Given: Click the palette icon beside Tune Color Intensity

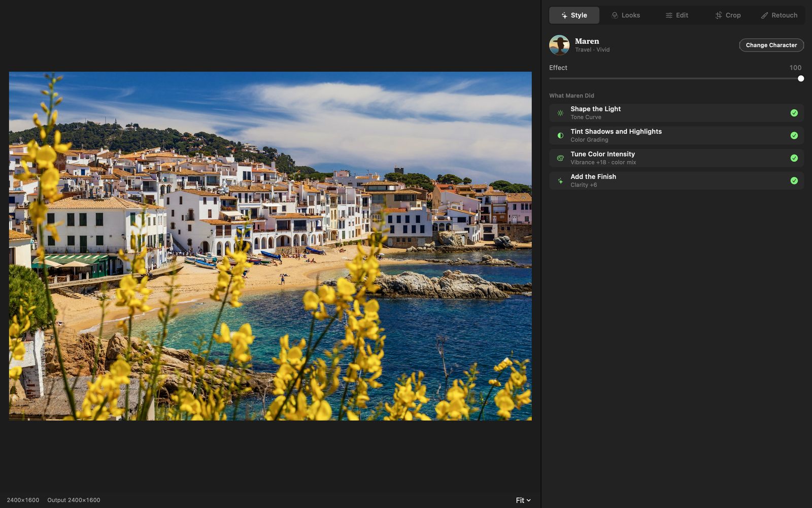Looking at the screenshot, I should click(560, 158).
